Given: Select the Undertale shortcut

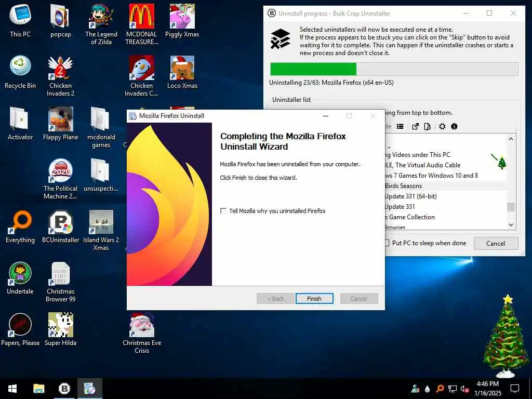Looking at the screenshot, I should tap(20, 278).
